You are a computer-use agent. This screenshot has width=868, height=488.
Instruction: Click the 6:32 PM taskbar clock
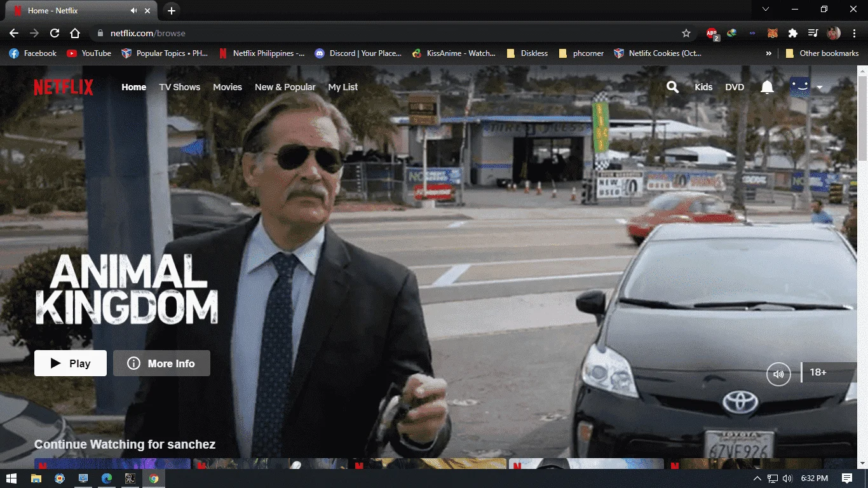[x=814, y=478]
